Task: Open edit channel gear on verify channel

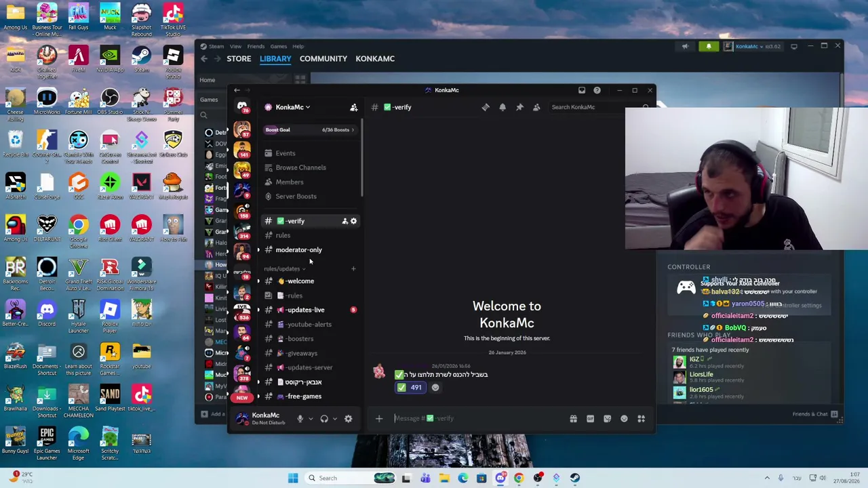Action: 353,221
